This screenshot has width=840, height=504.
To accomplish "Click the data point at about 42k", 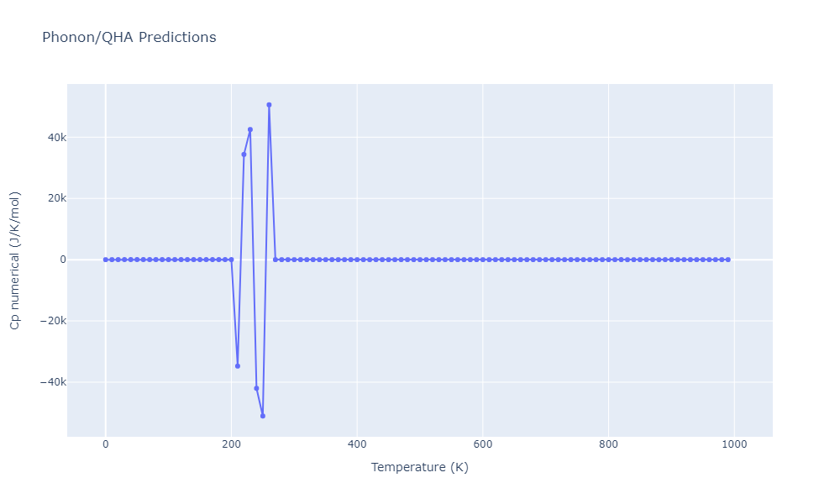I will 249,129.
